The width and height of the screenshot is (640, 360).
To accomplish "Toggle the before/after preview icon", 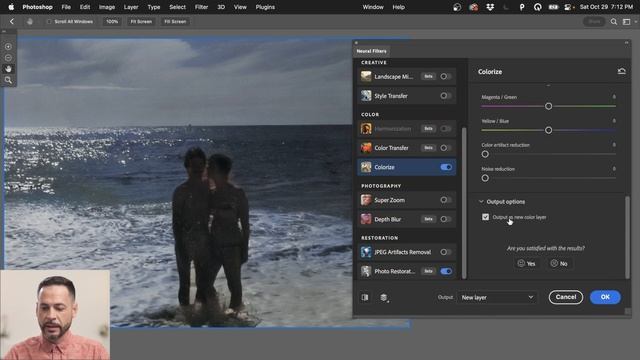I will pos(365,298).
